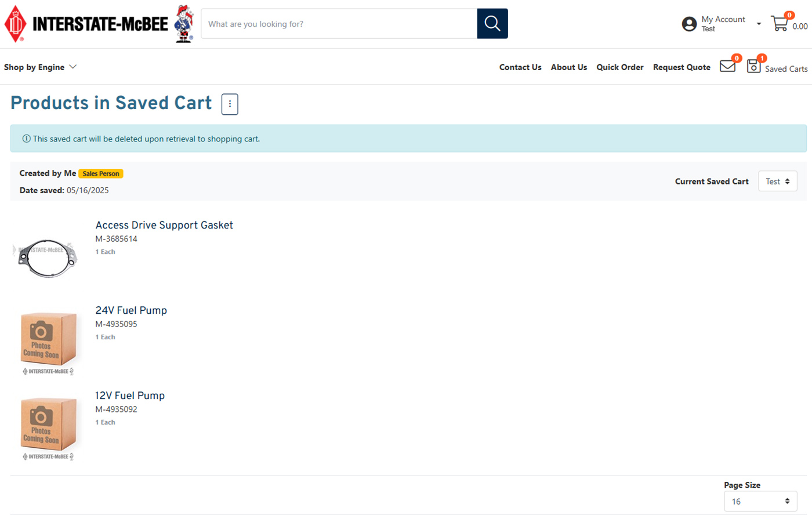Viewport: 812px width, 522px height.
Task: Open Access Drive Support Gasket product link
Action: click(164, 225)
